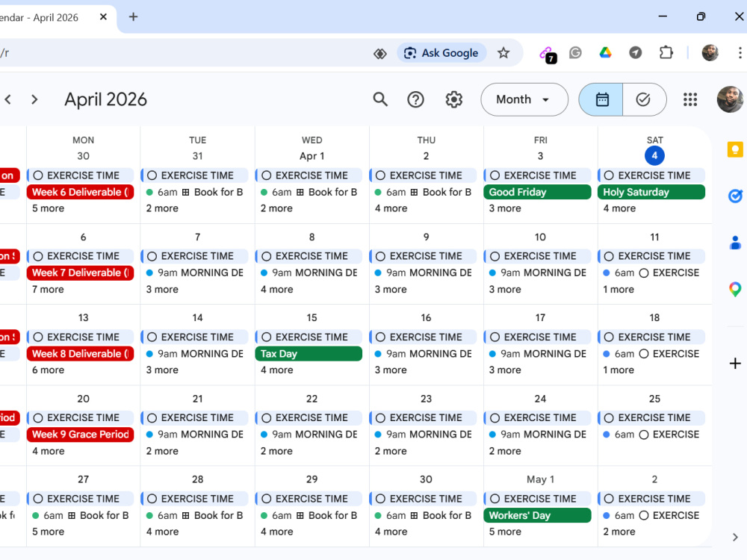Open the Settings gear menu

tap(453, 99)
